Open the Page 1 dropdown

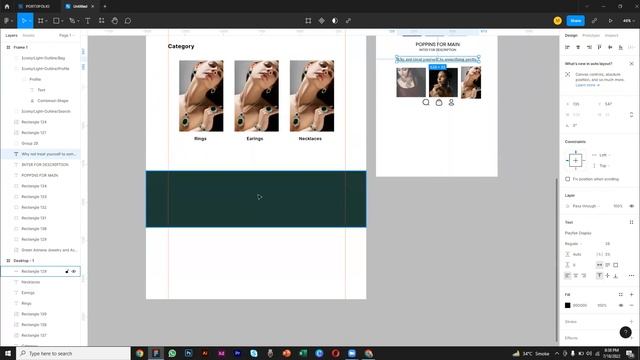tap(67, 36)
